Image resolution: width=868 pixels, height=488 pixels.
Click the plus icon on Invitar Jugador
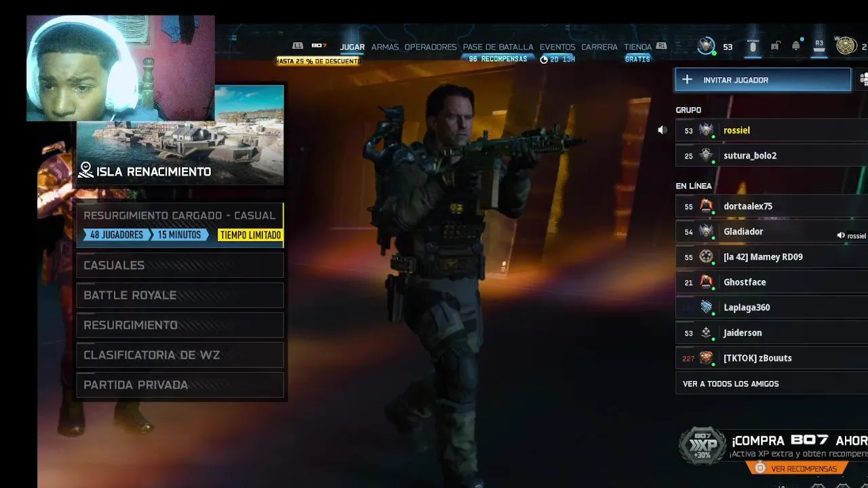(x=687, y=79)
